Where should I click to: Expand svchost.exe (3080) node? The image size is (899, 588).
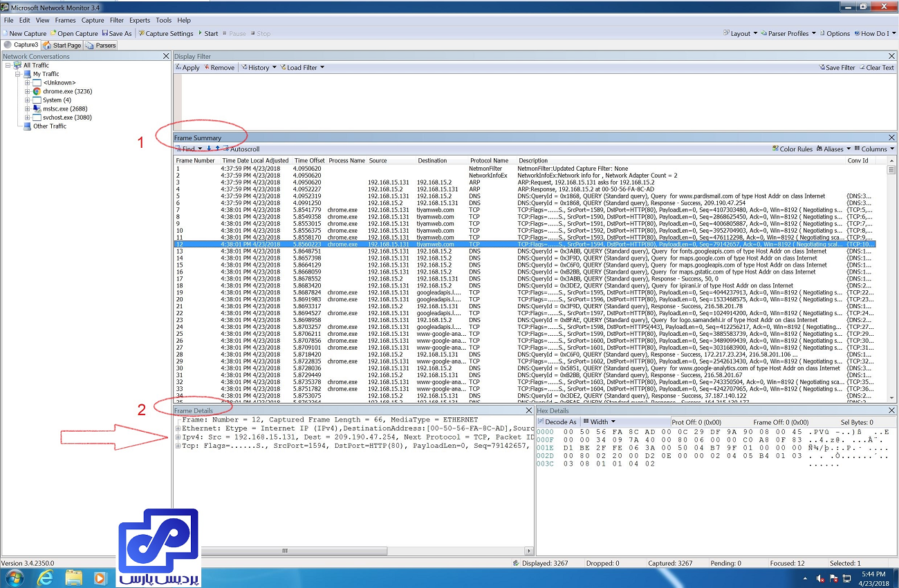tap(28, 117)
